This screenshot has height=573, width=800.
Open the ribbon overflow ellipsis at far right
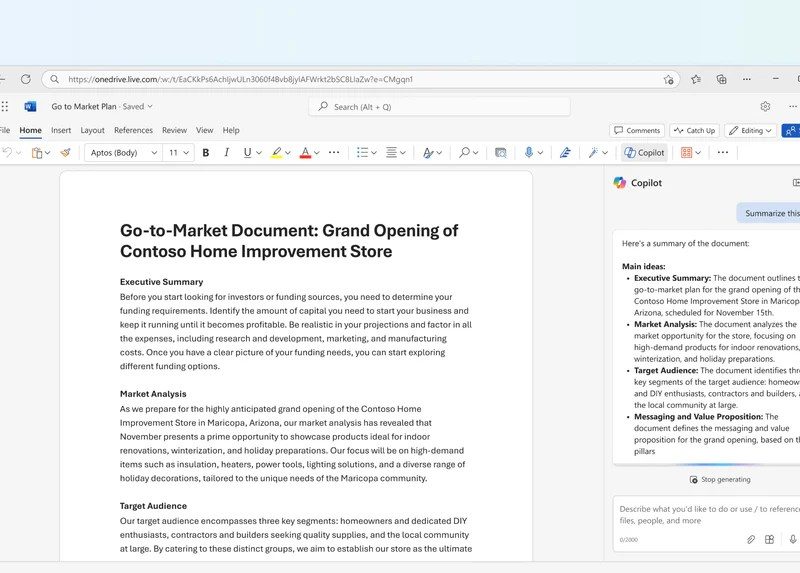pyautogui.click(x=723, y=152)
